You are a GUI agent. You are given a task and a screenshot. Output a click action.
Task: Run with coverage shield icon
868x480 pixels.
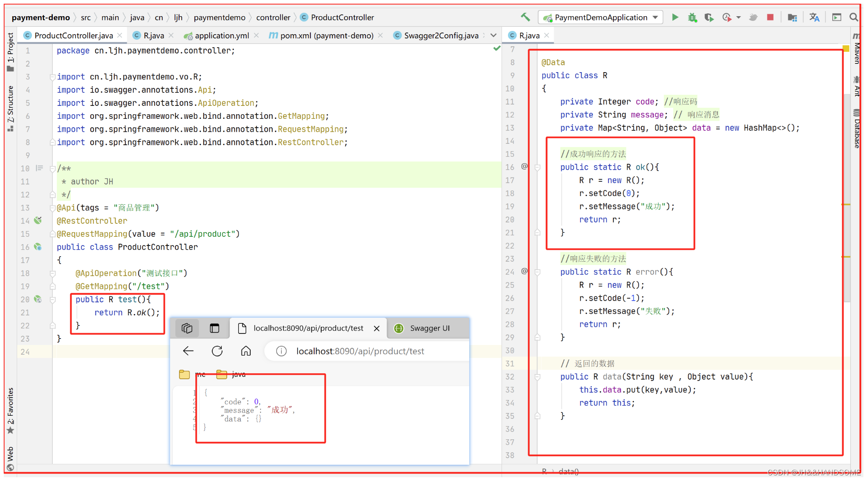click(x=709, y=17)
